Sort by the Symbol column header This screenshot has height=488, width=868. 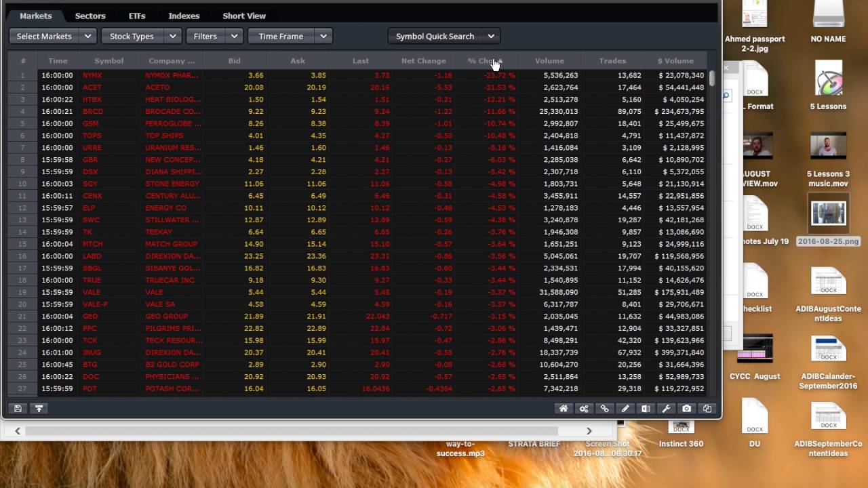pos(108,61)
